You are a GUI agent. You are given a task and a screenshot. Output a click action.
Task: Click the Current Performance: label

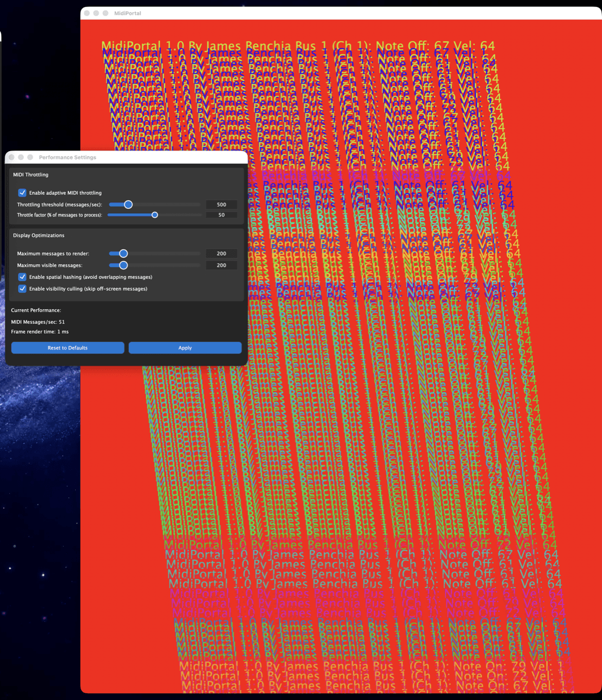(x=36, y=310)
